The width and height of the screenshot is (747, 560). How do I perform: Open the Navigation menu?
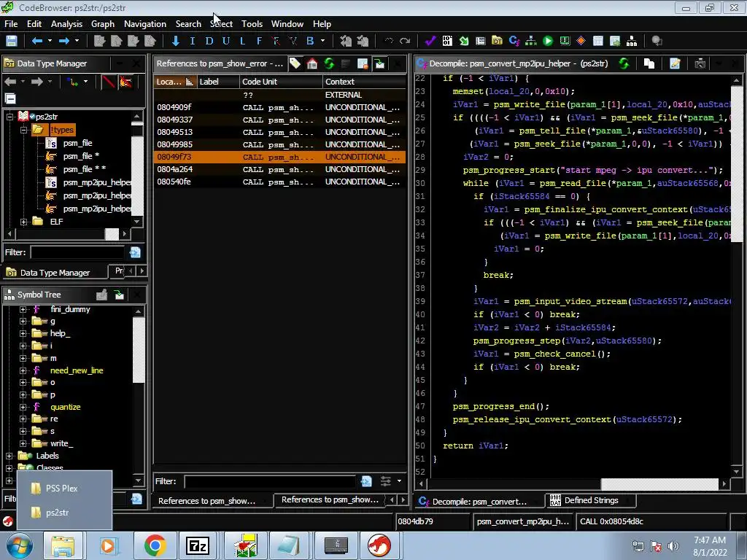coord(145,24)
